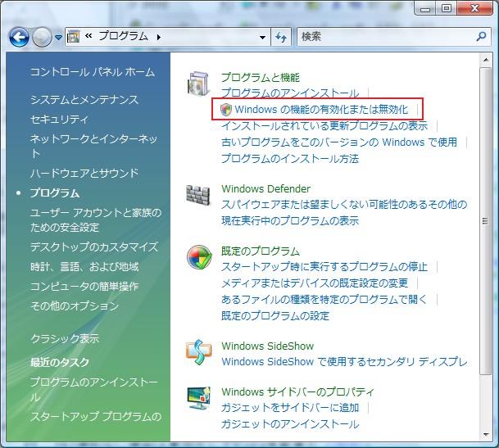
Task: Click Windows SideShow で使用するセカンダリ ディスプレ
Action: [344, 362]
